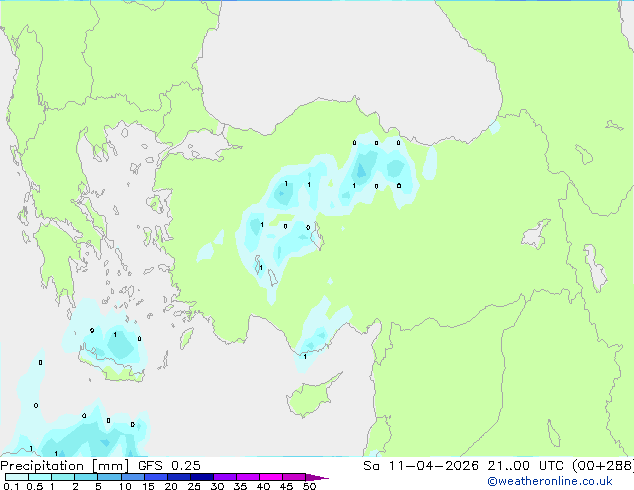Click the 1–2 mm legend color swatch
Viewport: 634px width, 490px height.
63,477
